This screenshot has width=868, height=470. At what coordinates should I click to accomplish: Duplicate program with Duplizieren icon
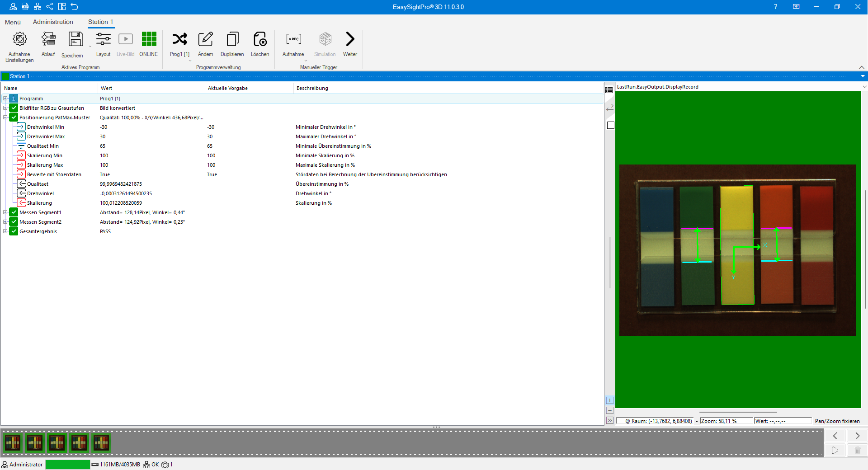tap(232, 40)
